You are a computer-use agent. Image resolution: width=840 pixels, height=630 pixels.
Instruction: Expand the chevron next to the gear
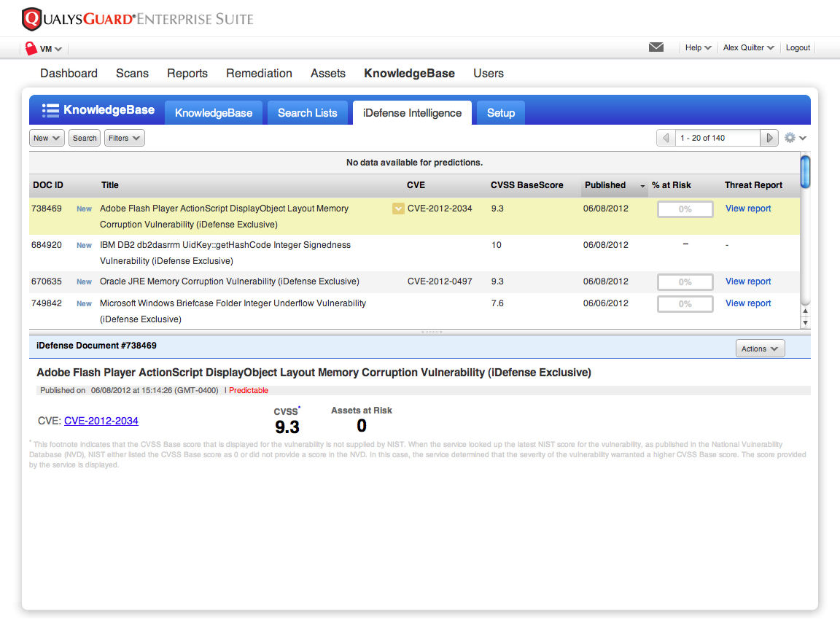click(x=803, y=138)
